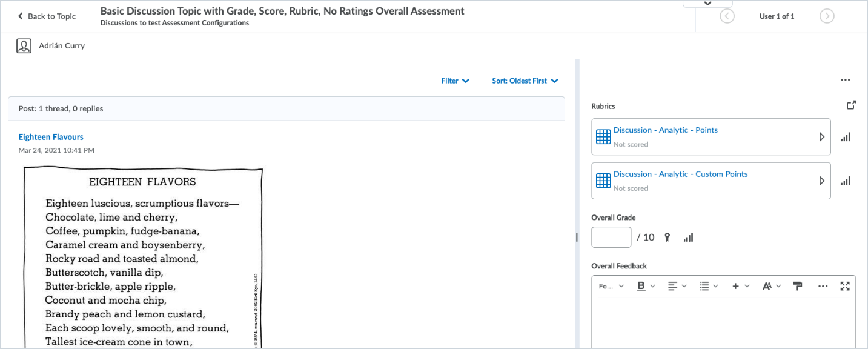Click inside the Overall Grade input field

[611, 237]
